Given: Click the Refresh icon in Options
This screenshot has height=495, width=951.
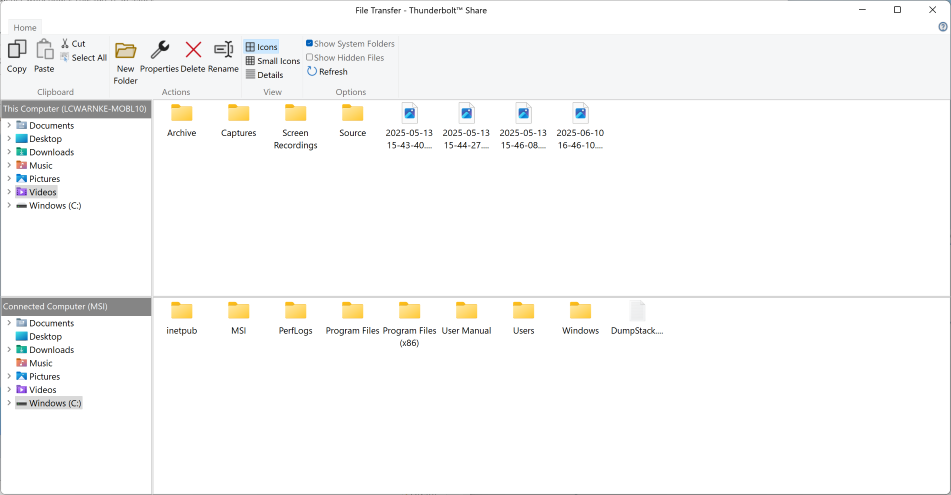Looking at the screenshot, I should (312, 72).
